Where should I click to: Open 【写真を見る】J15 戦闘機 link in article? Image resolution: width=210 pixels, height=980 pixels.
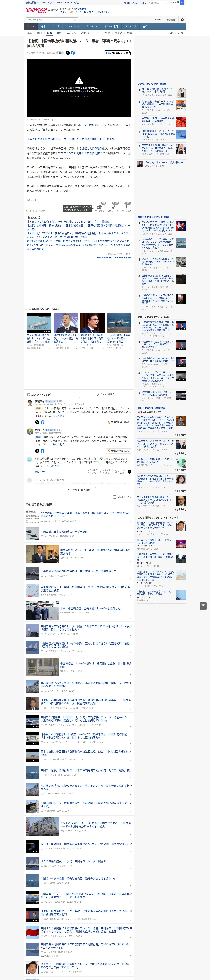tap(70, 139)
